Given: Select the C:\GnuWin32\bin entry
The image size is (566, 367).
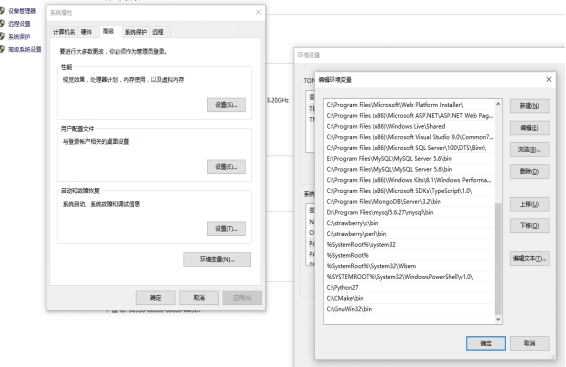Looking at the screenshot, I should point(409,309).
